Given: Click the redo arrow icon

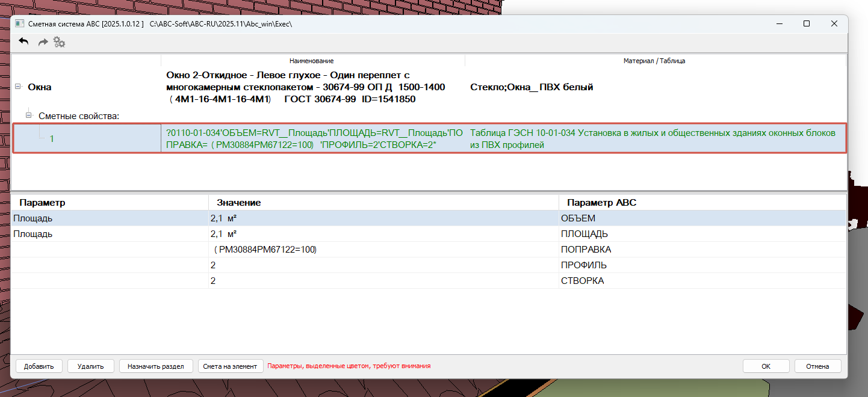Looking at the screenshot, I should (x=43, y=42).
